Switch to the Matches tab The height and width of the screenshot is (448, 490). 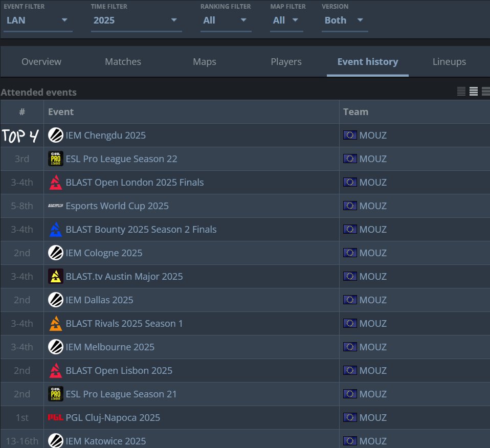[123, 61]
